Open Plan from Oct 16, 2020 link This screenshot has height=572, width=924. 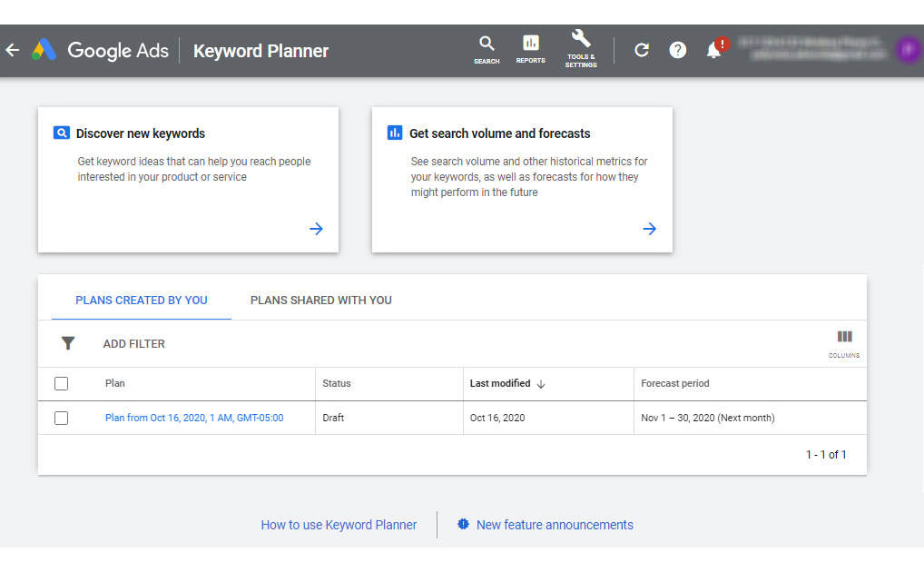click(x=194, y=419)
